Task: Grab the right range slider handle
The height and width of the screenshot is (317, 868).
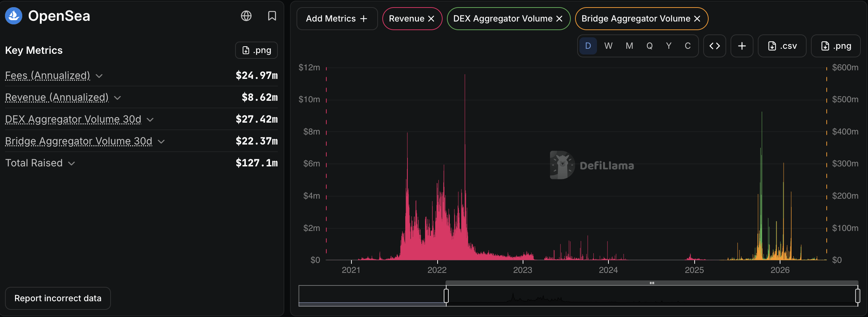Action: 858,296
